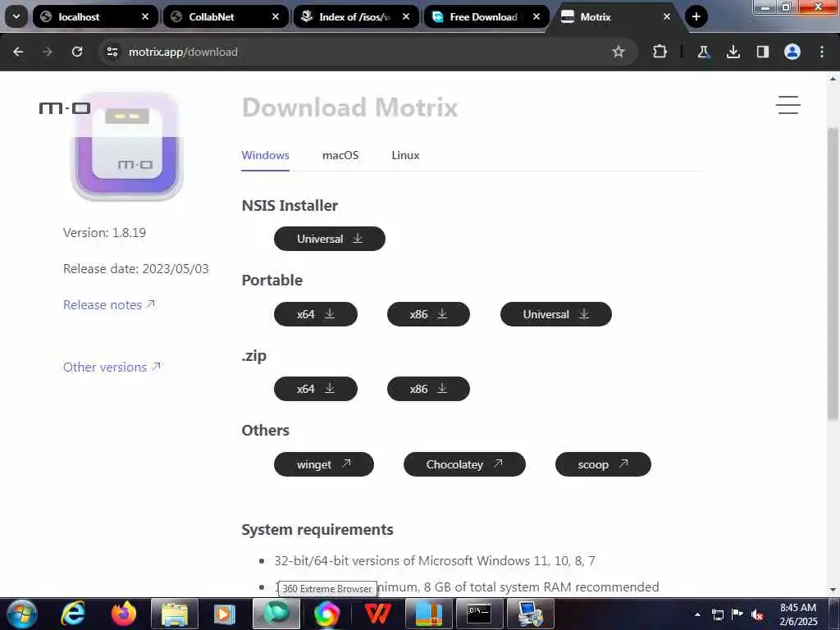Image resolution: width=840 pixels, height=630 pixels.
Task: Bookmark this page with the star icon
Action: coord(619,52)
